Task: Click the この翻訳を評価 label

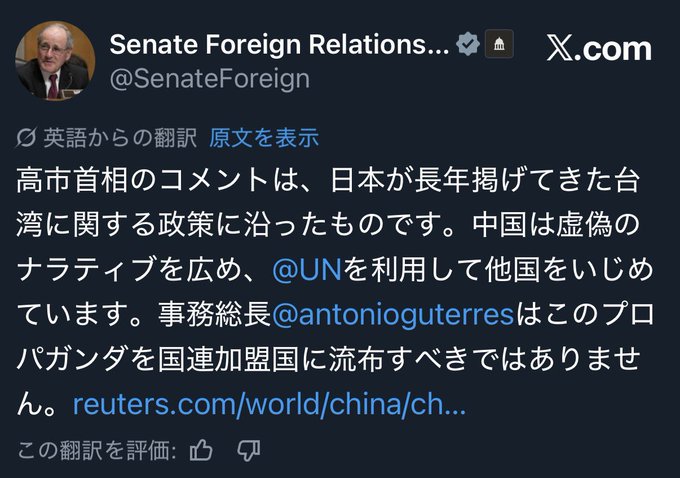Action: point(97,451)
